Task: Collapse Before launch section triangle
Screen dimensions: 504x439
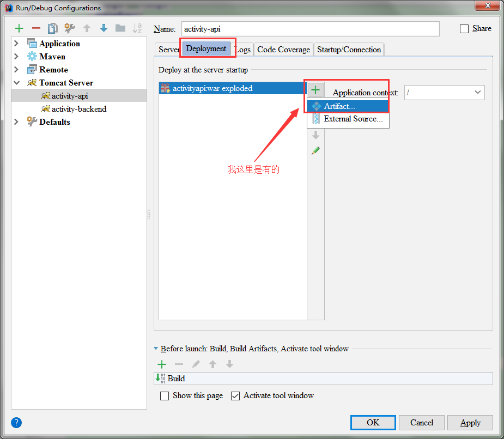Action: coord(156,349)
